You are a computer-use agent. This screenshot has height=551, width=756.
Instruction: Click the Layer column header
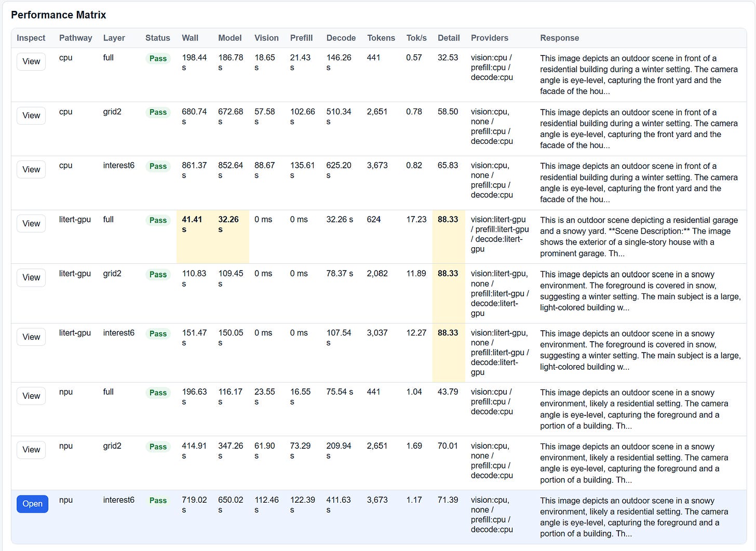pos(114,38)
